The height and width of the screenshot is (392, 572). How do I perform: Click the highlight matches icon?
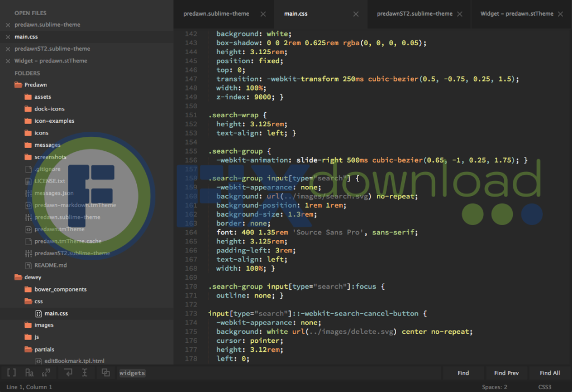pyautogui.click(x=106, y=373)
